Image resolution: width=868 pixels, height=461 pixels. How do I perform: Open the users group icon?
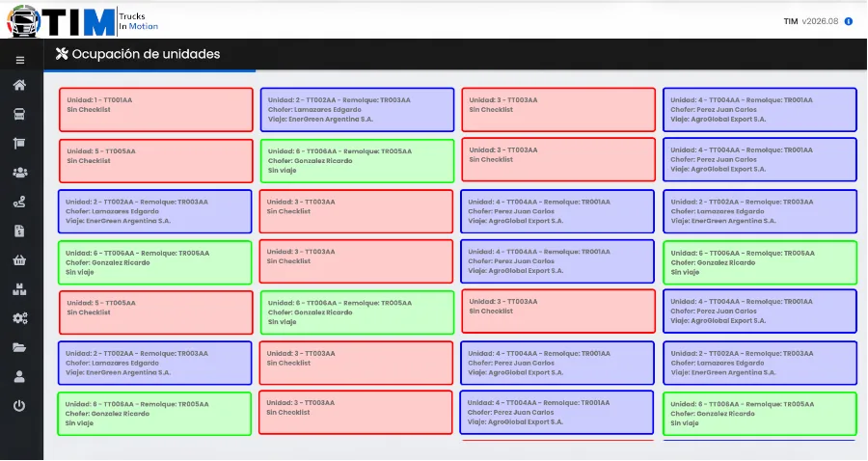pyautogui.click(x=20, y=173)
